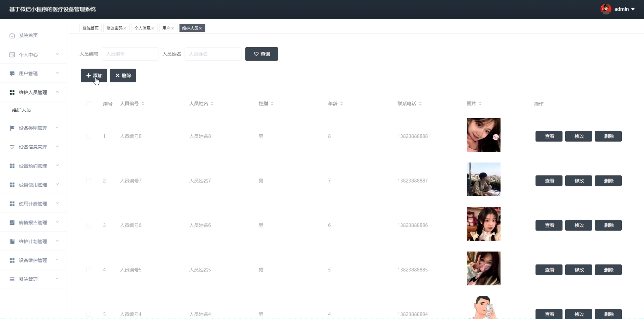Click the 个人中心 card icon

pos(12,54)
